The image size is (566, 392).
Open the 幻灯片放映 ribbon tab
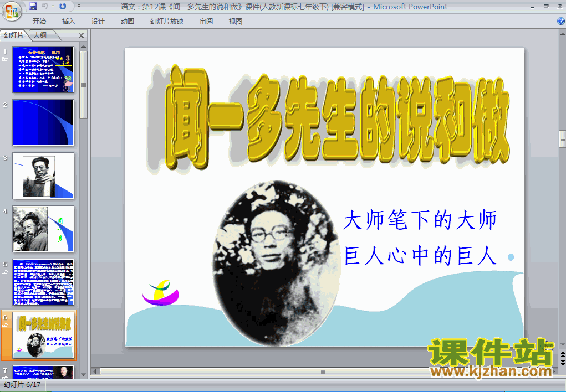tap(167, 21)
